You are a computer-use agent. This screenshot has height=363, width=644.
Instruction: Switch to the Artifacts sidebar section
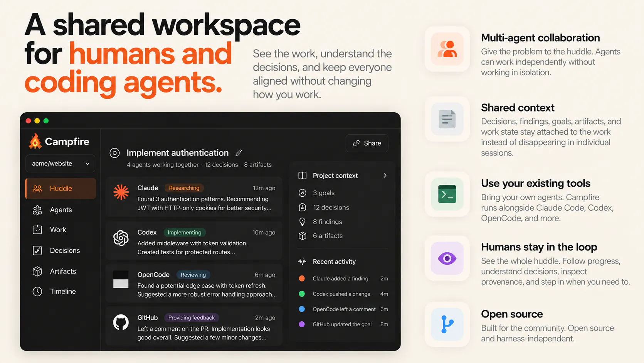tap(61, 272)
